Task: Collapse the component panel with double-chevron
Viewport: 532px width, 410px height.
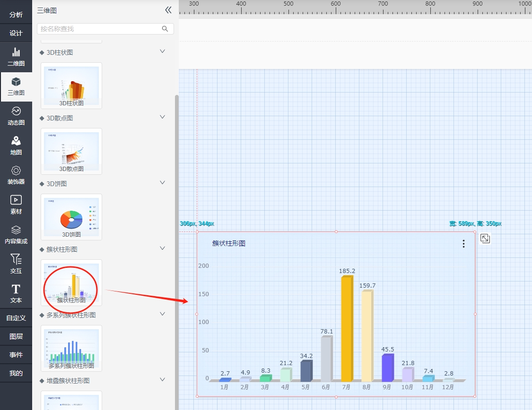Action: [x=168, y=10]
